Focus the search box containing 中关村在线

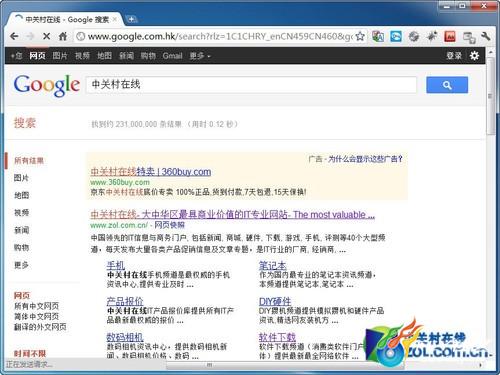(251, 85)
